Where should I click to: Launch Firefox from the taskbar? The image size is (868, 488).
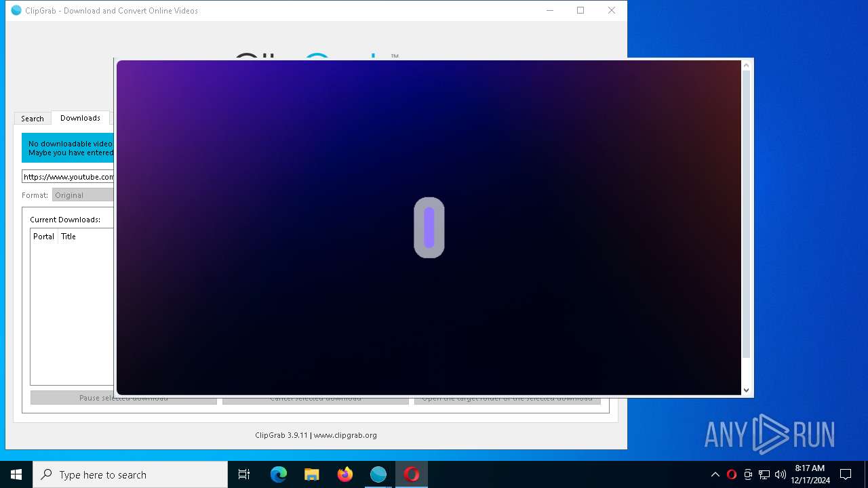click(x=345, y=474)
